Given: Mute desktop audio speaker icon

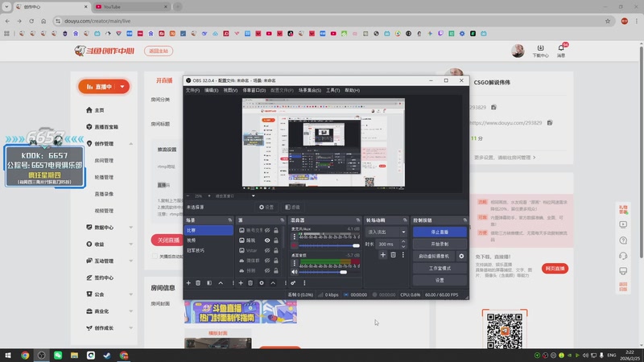Looking at the screenshot, I should pos(294,272).
